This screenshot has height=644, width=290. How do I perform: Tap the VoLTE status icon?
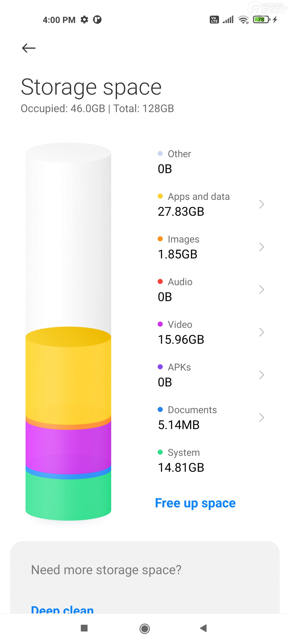pos(214,20)
